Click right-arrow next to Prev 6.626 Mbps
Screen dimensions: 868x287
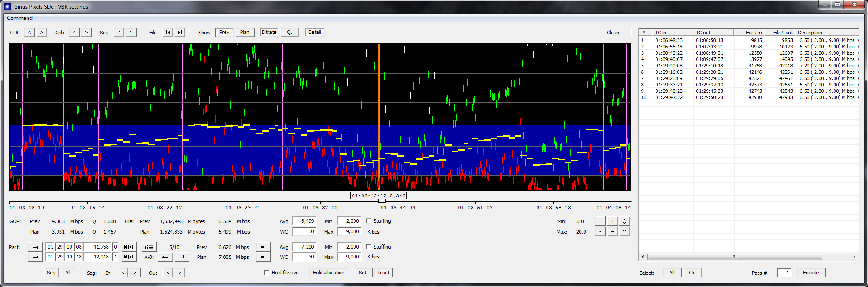coord(263,247)
